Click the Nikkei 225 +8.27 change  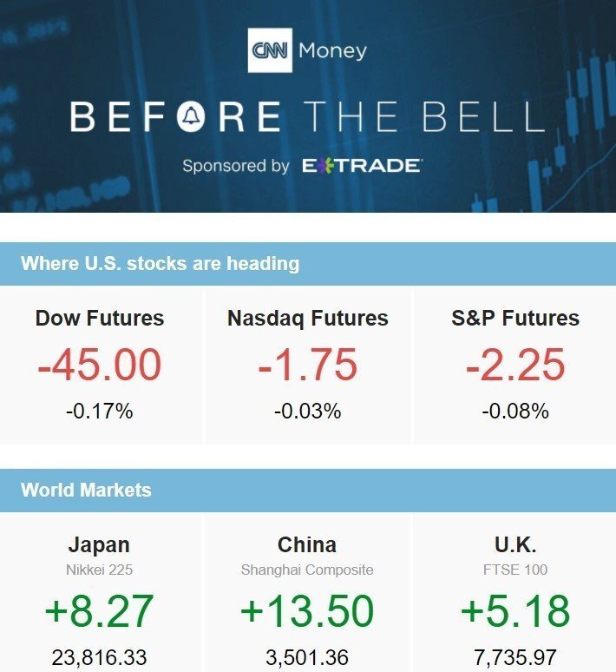99,610
